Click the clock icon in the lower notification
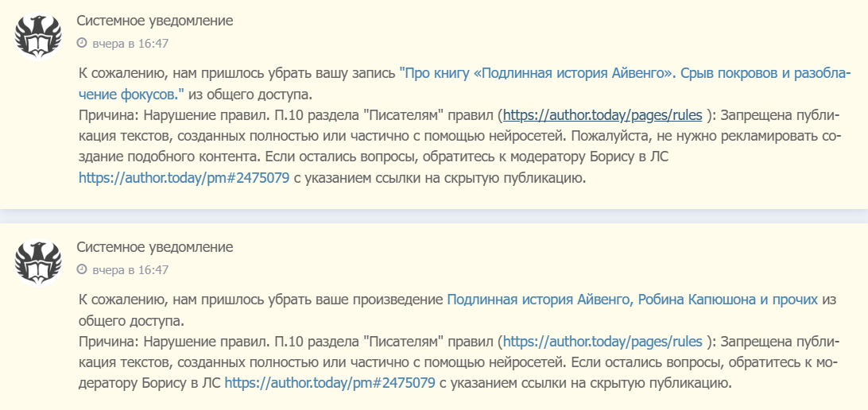Viewport: 868px width, 410px height. click(82, 270)
